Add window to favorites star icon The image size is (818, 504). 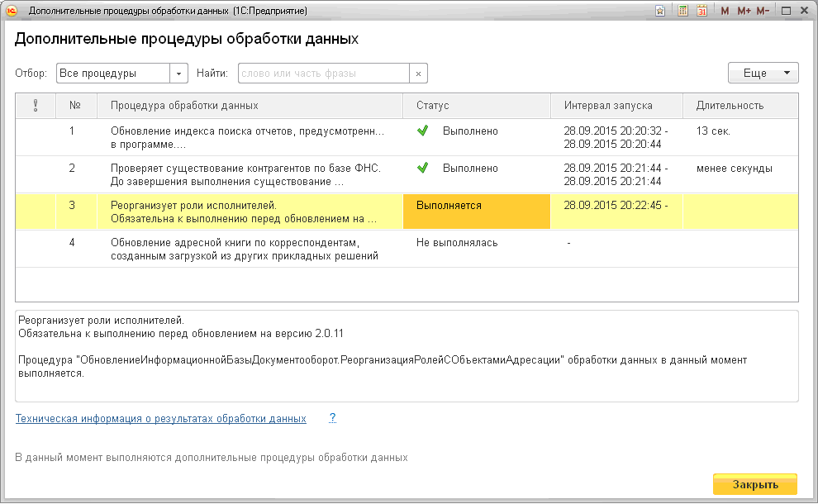click(x=660, y=11)
